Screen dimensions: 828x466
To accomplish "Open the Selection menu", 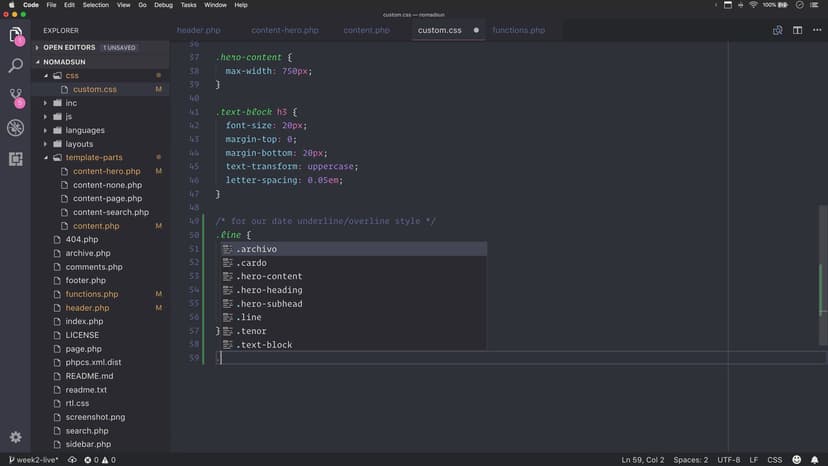I will pos(96,5).
